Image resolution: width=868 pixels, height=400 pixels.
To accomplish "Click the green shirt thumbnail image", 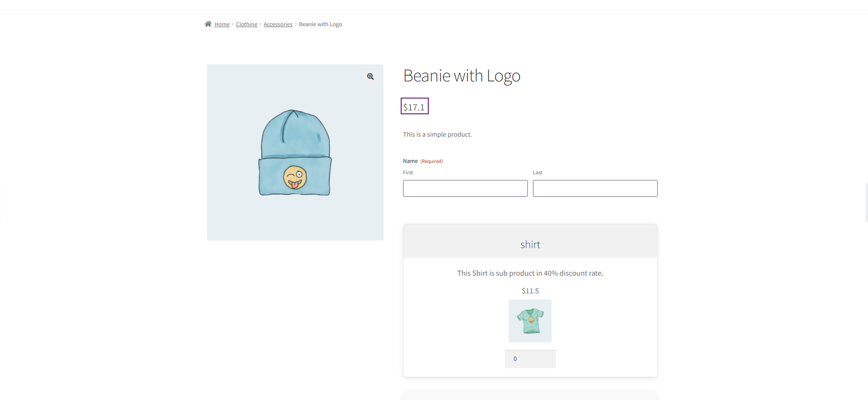I will (x=530, y=321).
